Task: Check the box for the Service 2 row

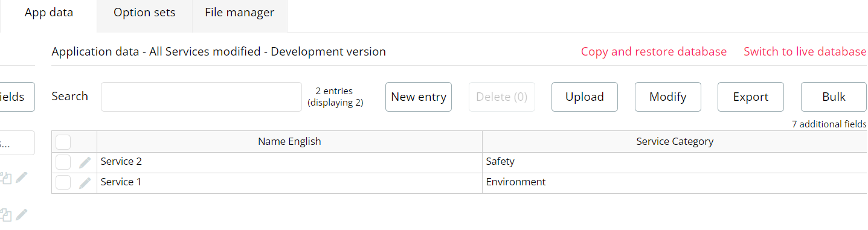Action: 63,162
